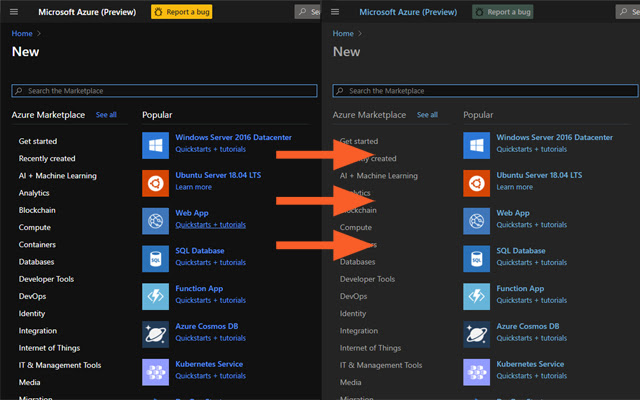Click Windows Server icon in left panel
640x400 pixels.
pyautogui.click(x=156, y=145)
